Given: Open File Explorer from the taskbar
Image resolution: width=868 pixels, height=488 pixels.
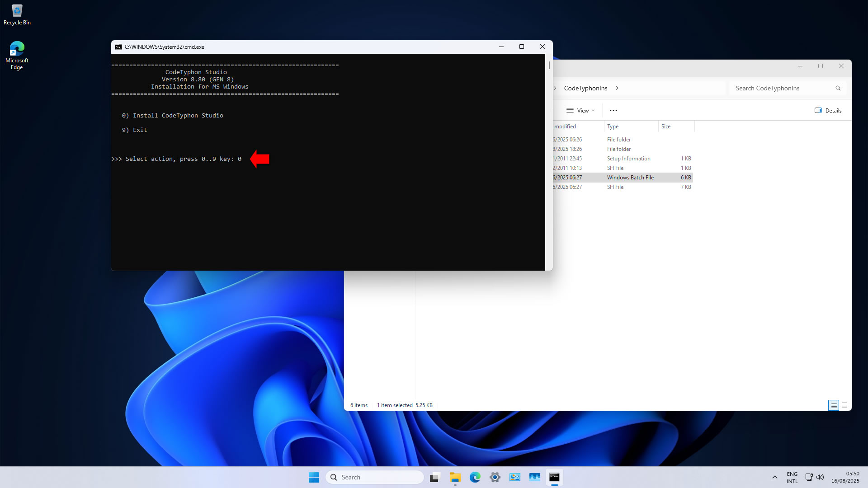Looking at the screenshot, I should (x=455, y=477).
